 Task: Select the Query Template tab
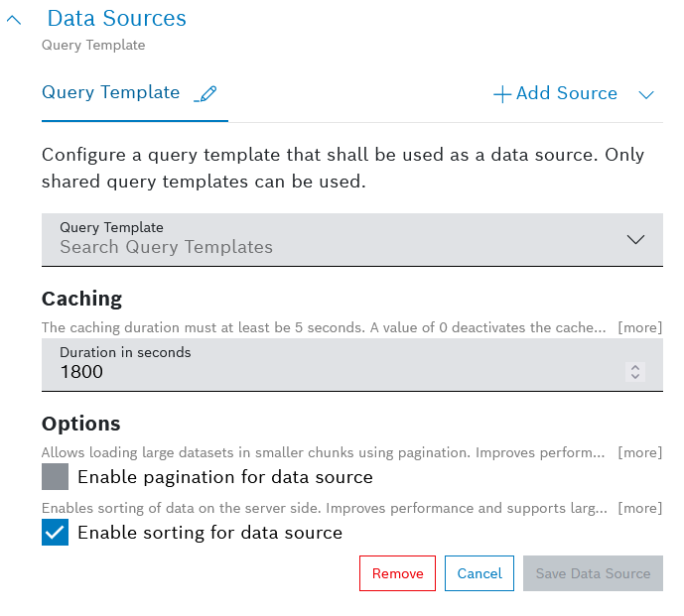[110, 93]
